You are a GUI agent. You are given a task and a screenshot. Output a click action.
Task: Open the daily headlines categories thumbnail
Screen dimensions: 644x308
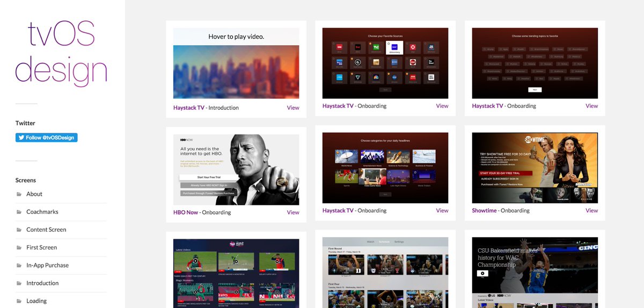(385, 168)
